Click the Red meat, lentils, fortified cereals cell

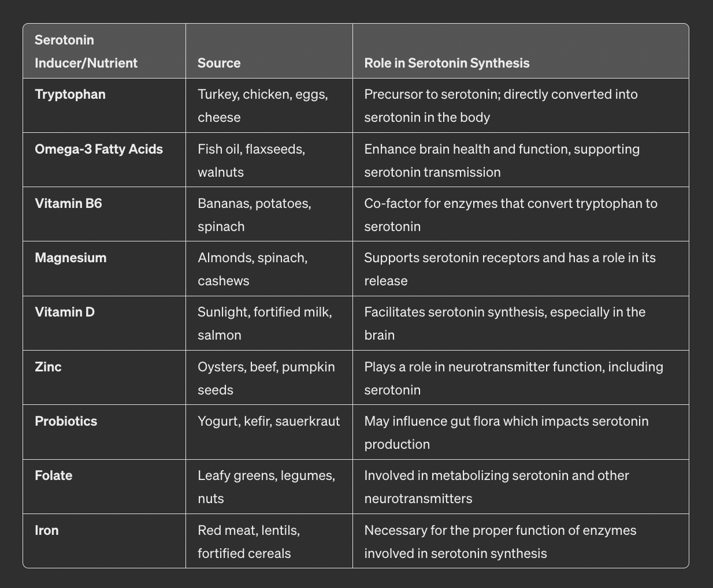coord(249,542)
